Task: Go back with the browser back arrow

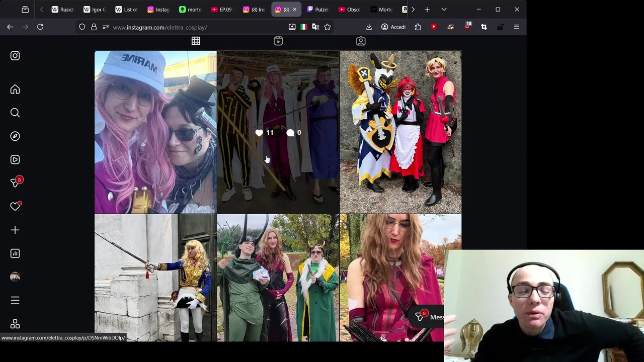Action: [x=10, y=27]
